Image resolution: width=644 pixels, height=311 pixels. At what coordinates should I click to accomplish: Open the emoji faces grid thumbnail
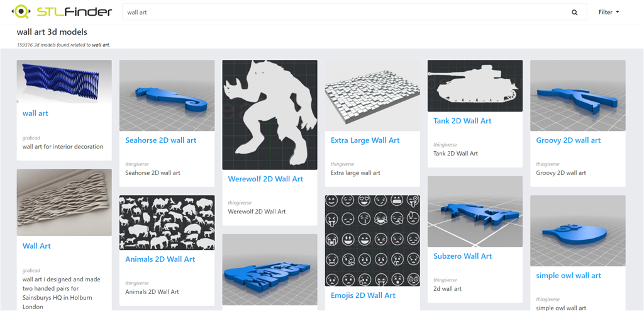pyautogui.click(x=372, y=240)
